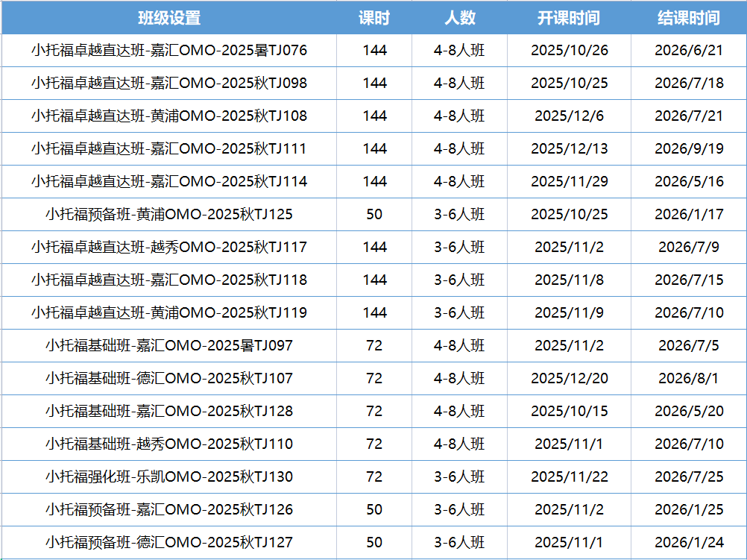Screen dimensions: 747x560
Task: Click the 人数 column header
Action: (459, 18)
